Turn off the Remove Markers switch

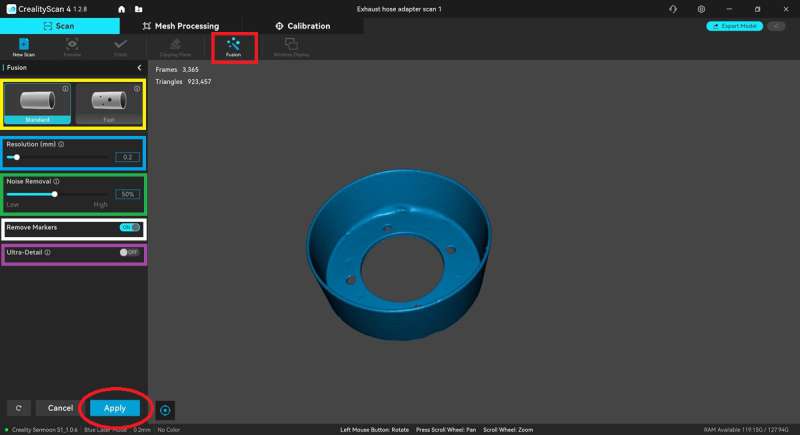pyautogui.click(x=129, y=227)
